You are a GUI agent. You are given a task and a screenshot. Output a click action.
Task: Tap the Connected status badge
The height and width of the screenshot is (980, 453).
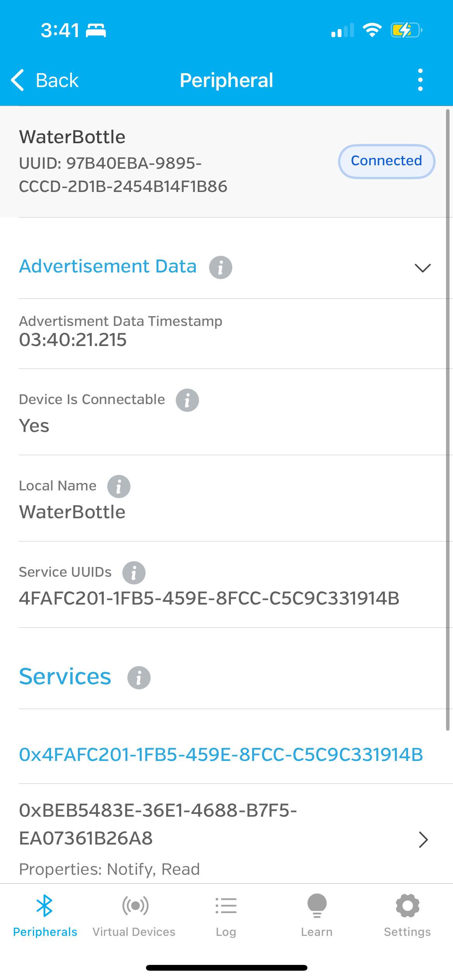coord(386,161)
